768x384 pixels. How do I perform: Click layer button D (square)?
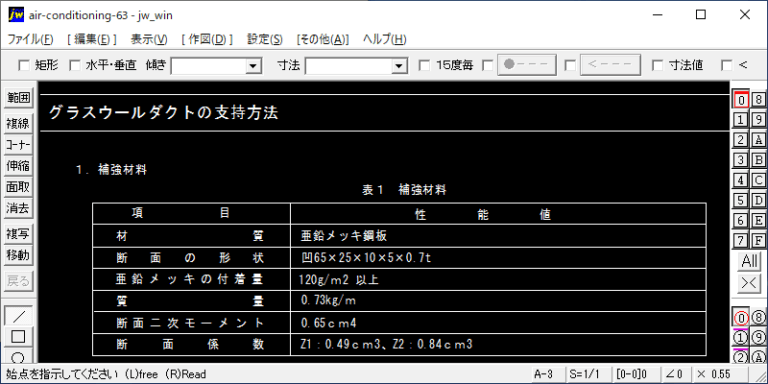pyautogui.click(x=758, y=200)
